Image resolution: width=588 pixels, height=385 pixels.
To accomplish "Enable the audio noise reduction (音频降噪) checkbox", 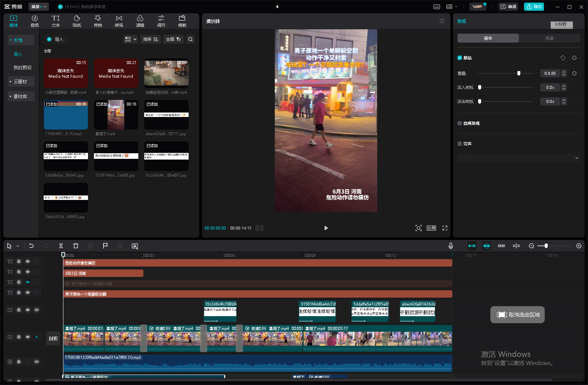I will pos(460,123).
